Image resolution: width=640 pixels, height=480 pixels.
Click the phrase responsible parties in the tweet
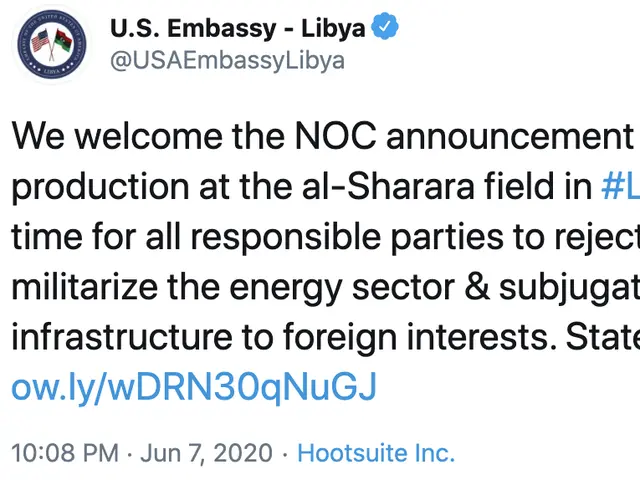click(x=347, y=238)
